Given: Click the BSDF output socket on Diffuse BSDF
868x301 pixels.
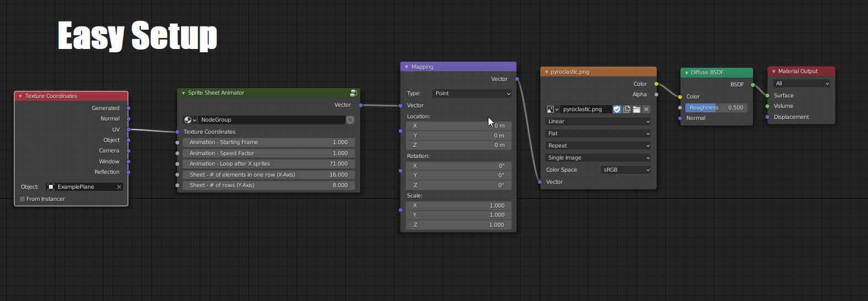Looking at the screenshot, I should pos(752,85).
